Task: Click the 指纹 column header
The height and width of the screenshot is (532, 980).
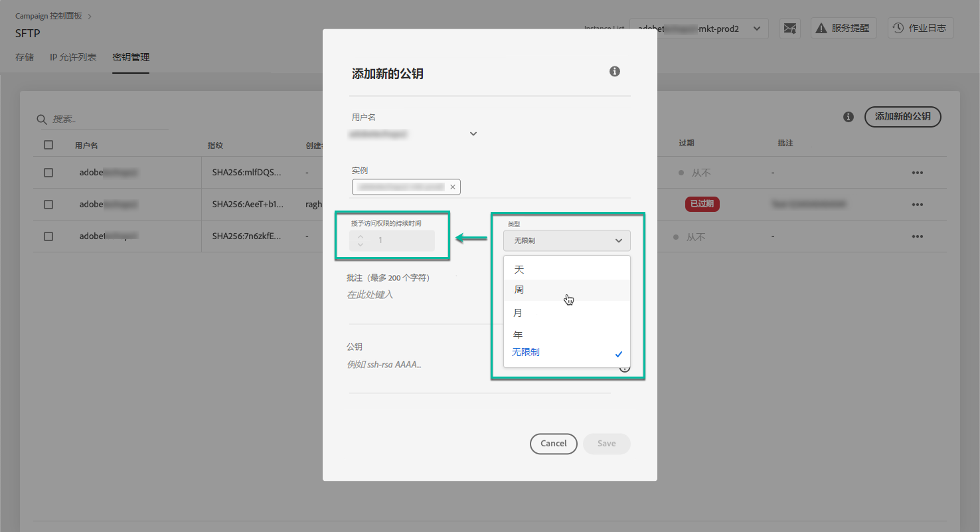Action: pos(215,145)
